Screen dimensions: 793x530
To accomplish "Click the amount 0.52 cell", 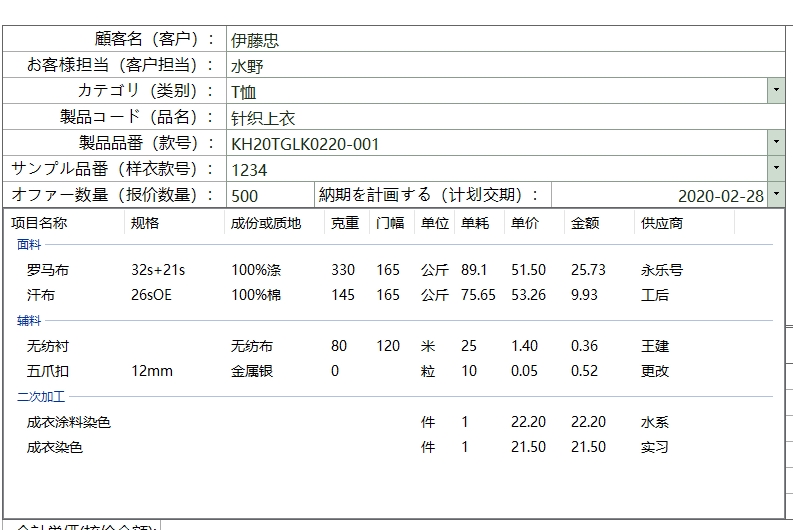I will (x=584, y=371).
